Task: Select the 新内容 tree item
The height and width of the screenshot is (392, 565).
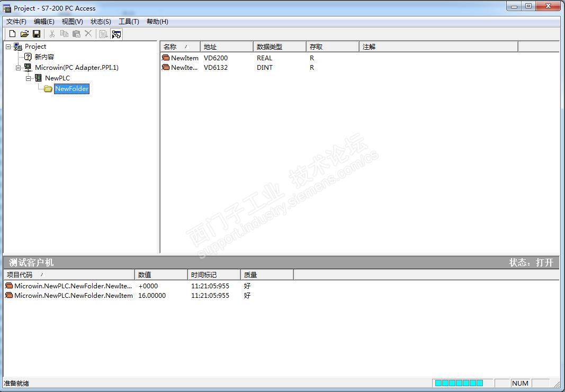Action: point(44,57)
